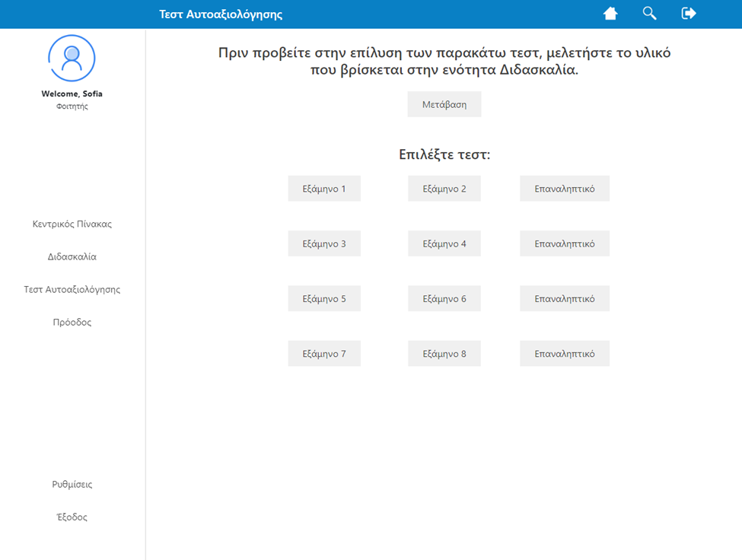The width and height of the screenshot is (742, 560).
Task: Open the Πρόοδος section
Action: pyautogui.click(x=72, y=322)
